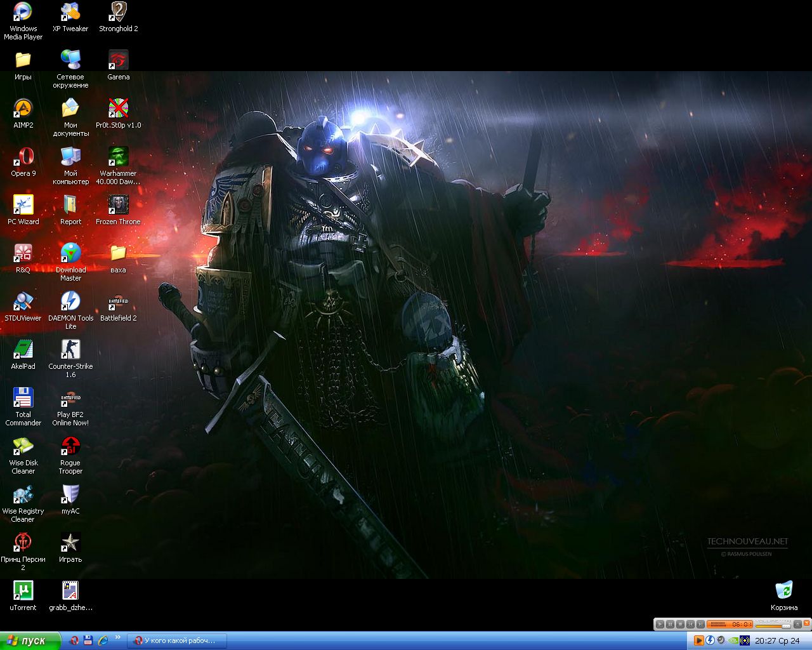812x650 pixels.
Task: Open the пуск Start menu
Action: click(30, 641)
